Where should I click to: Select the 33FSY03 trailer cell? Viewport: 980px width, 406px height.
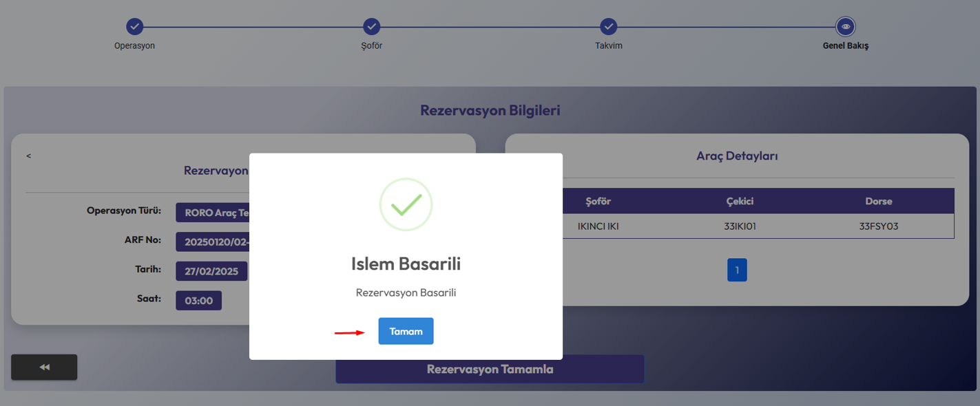878,226
